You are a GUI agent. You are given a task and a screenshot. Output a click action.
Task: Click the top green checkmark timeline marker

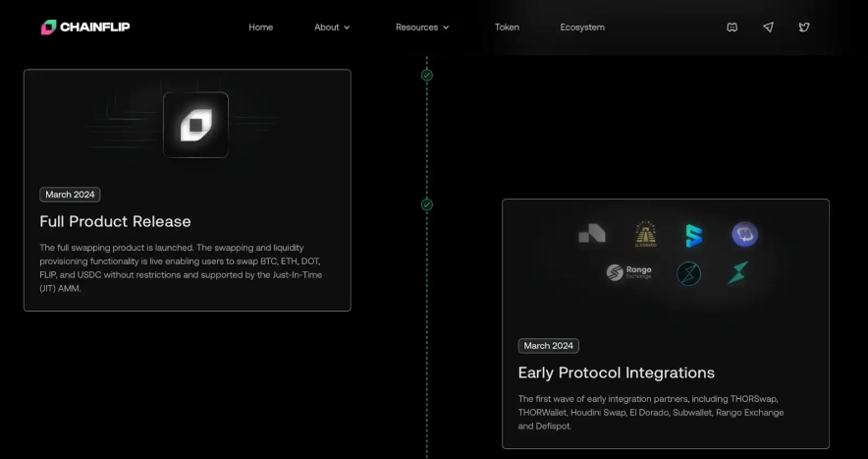(x=426, y=75)
